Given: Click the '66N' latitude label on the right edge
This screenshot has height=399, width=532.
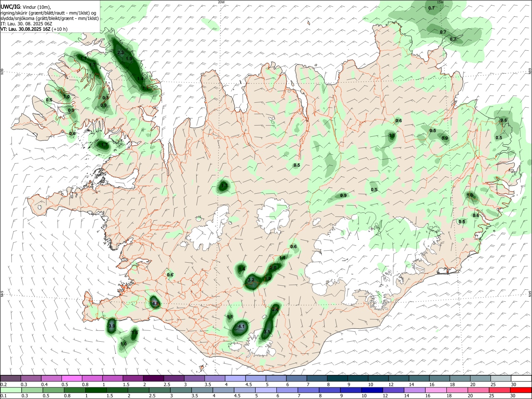Looking at the screenshot, I should coord(530,72).
